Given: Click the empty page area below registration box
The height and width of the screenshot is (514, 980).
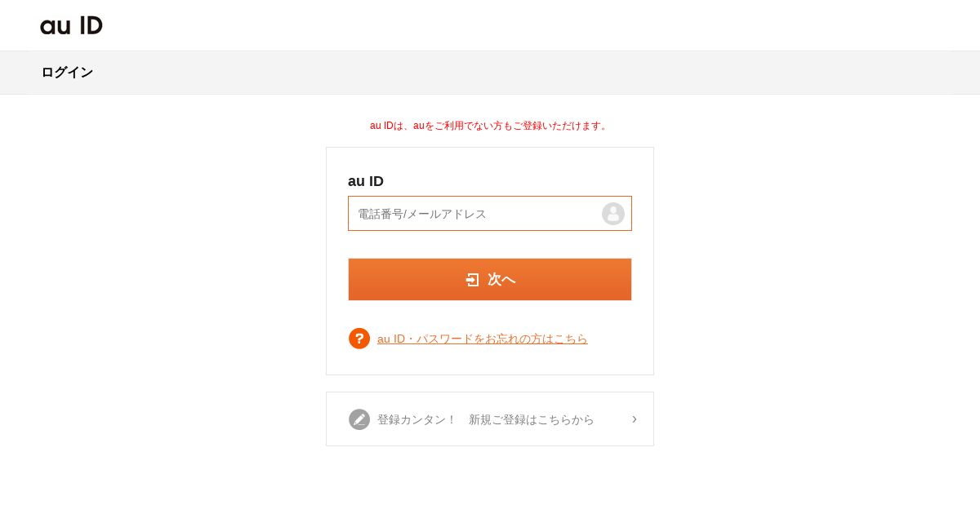Looking at the screenshot, I should [x=490, y=481].
